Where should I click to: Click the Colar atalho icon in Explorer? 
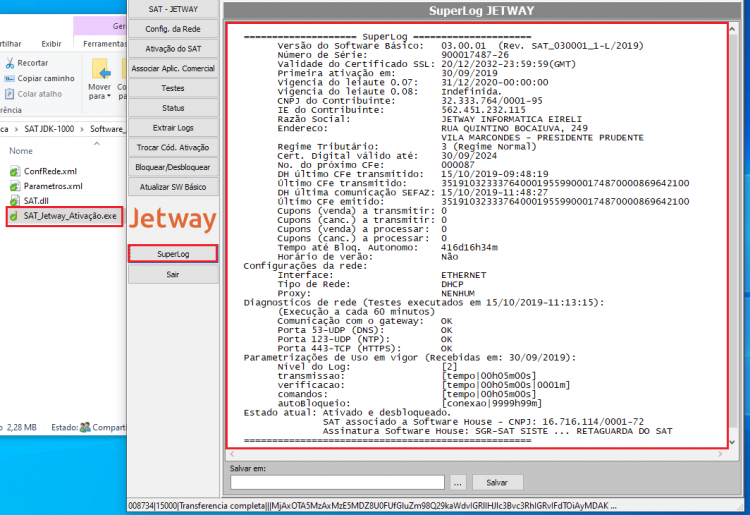tap(10, 94)
